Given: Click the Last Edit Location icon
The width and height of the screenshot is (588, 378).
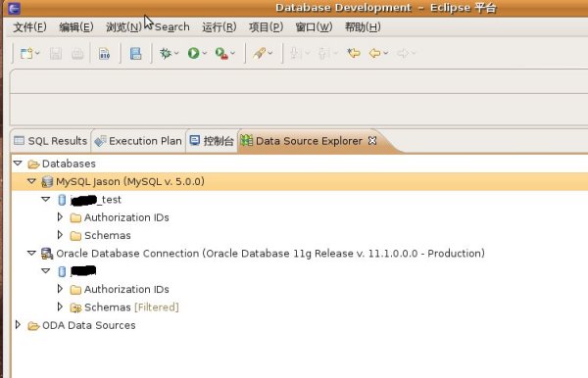Looking at the screenshot, I should (353, 53).
